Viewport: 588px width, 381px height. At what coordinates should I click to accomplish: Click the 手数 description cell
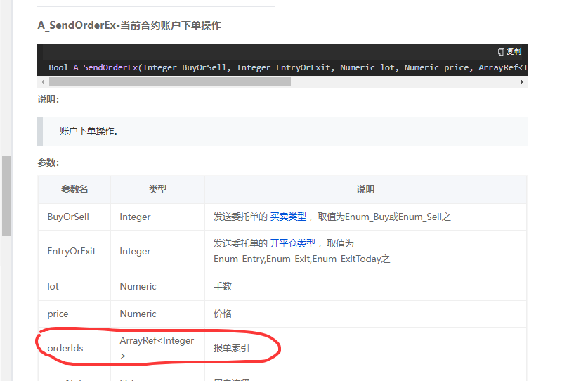click(365, 286)
